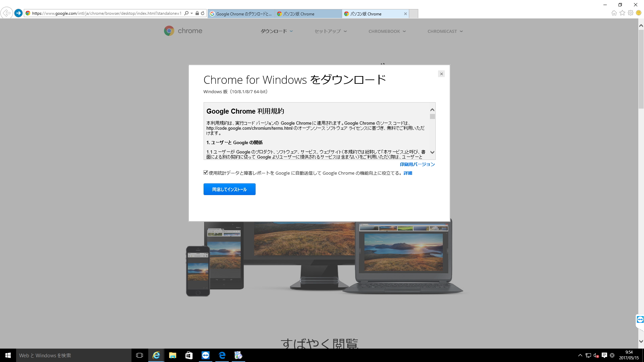Open the TeamViewer side panel tab
Viewport: 644px width, 362px height.
[x=640, y=319]
